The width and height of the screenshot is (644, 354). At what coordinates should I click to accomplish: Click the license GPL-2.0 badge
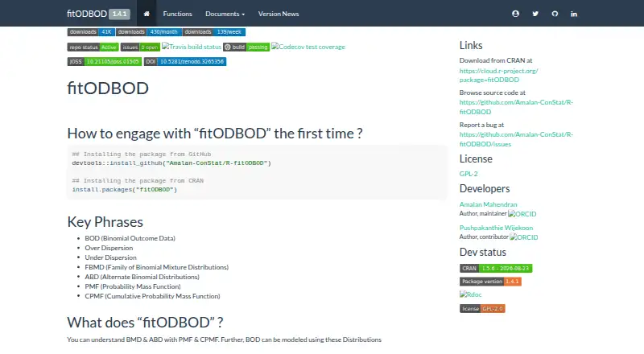pos(482,308)
